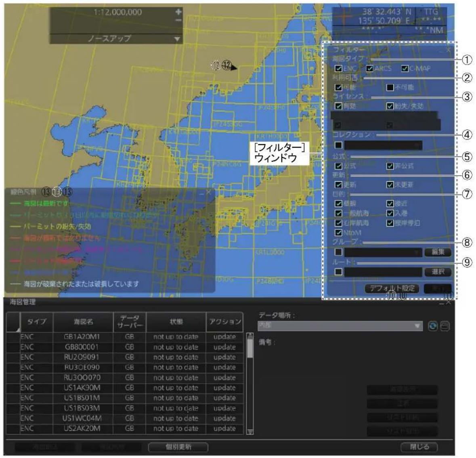The image size is (476, 458).
Task: Toggle the 一般航海 purpose checkbox
Action: click(338, 213)
